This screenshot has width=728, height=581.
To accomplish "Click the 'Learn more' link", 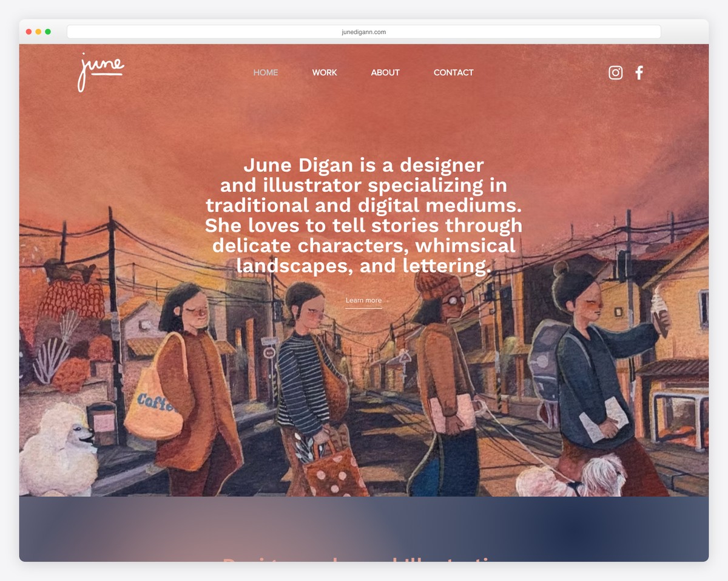I will coord(363,300).
